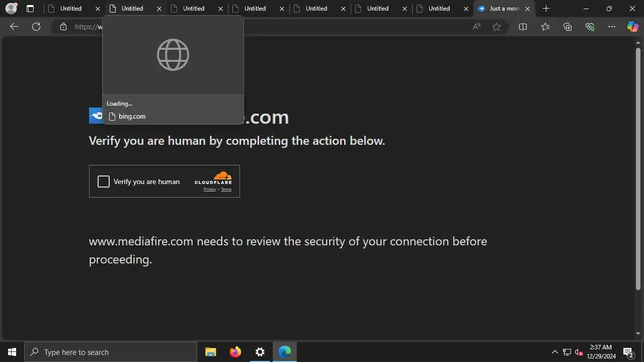644x362 pixels.
Task: Open the tab actions menu icon
Action: click(30, 9)
